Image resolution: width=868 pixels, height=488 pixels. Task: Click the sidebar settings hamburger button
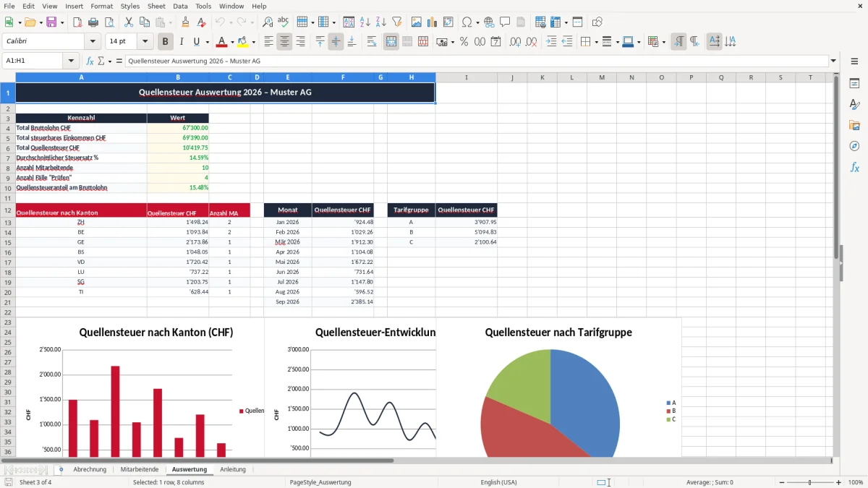coord(854,61)
